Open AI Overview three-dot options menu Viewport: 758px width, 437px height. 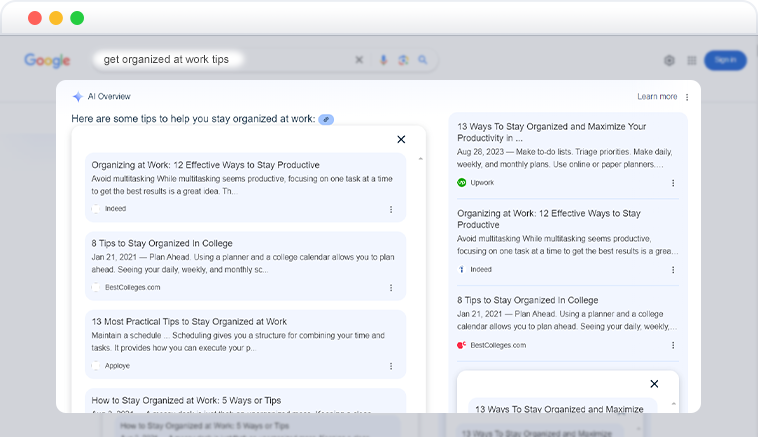pos(687,97)
